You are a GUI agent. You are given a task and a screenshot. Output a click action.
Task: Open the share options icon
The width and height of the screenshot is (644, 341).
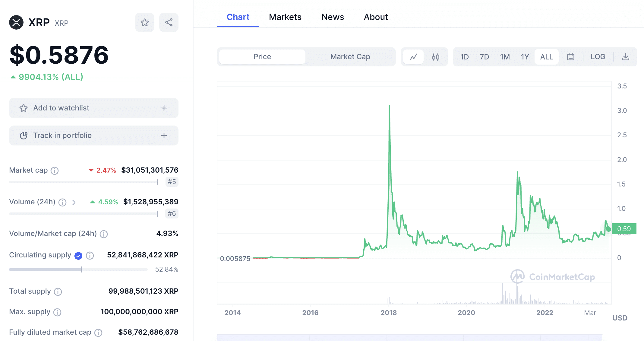(169, 22)
